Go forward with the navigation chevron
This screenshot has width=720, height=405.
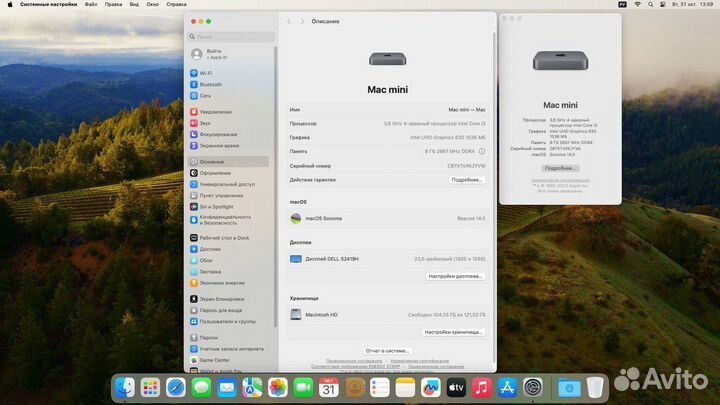(302, 22)
